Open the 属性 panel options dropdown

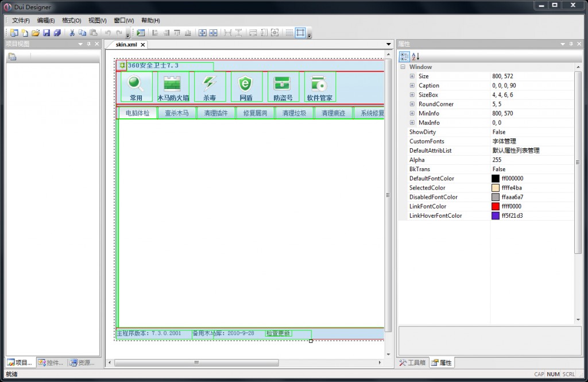pyautogui.click(x=563, y=44)
